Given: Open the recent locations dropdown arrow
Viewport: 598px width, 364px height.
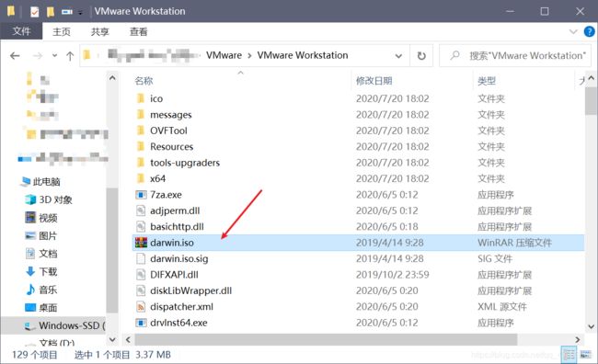Looking at the screenshot, I should 54,56.
